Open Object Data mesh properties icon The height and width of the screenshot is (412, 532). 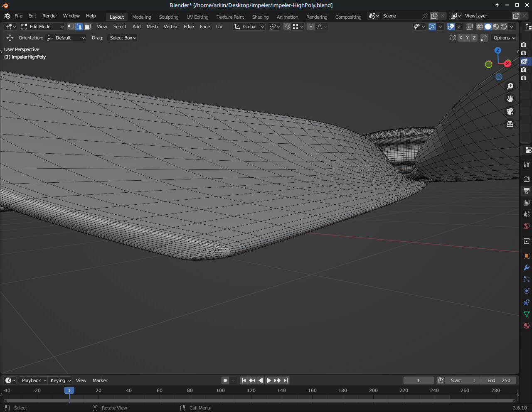pos(527,314)
